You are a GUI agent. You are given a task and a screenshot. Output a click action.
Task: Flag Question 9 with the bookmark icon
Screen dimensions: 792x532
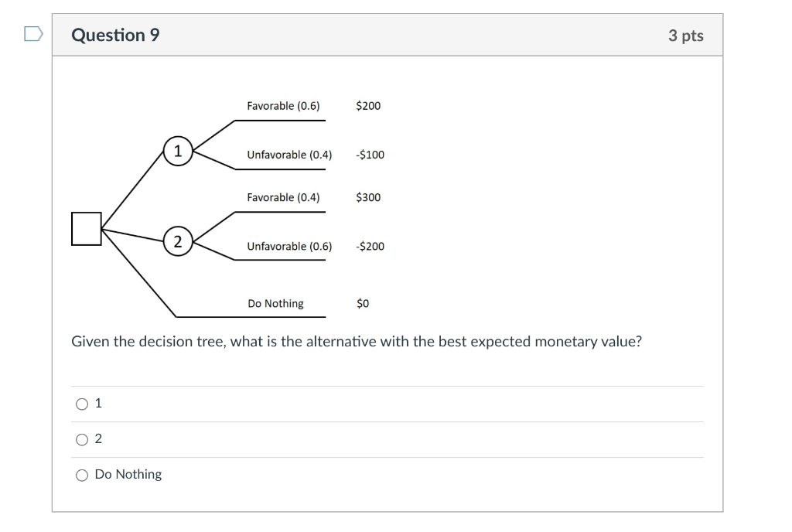click(x=32, y=34)
